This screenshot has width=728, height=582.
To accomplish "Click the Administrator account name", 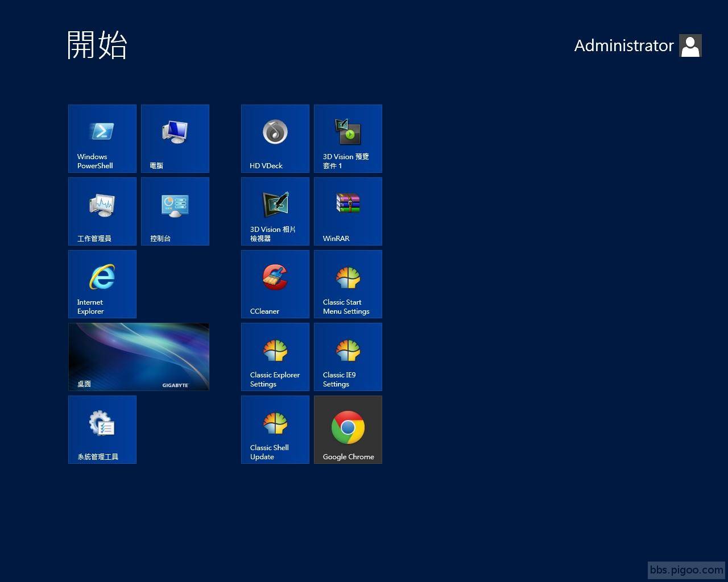I will click(x=624, y=45).
